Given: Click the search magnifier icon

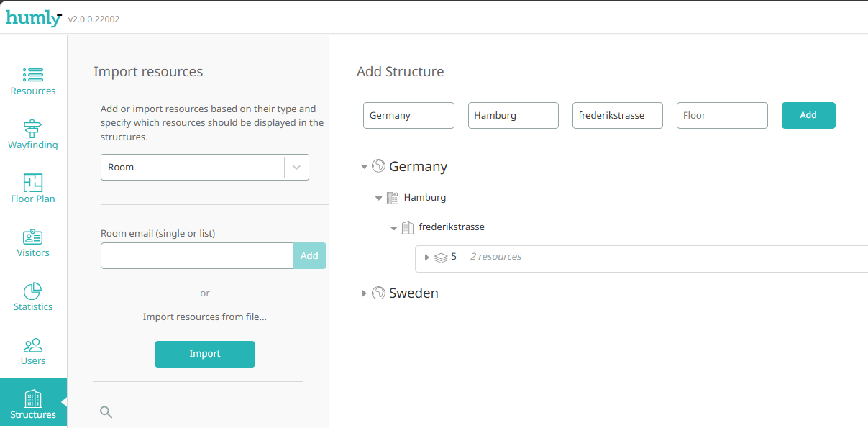Looking at the screenshot, I should (106, 412).
